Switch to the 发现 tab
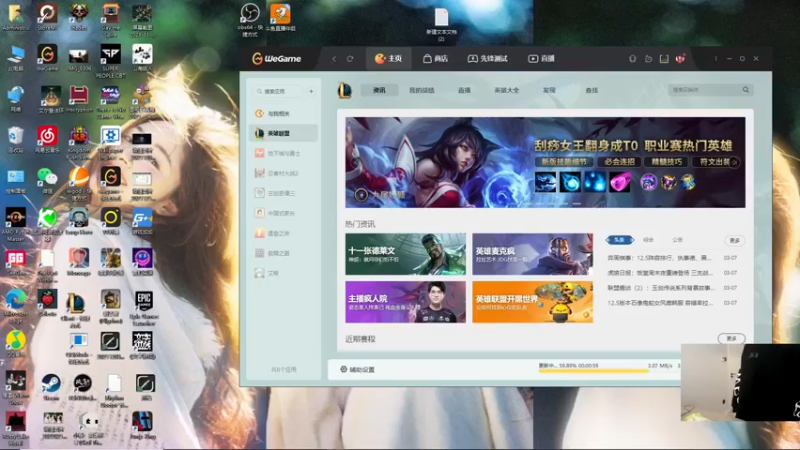The image size is (800, 450). click(x=549, y=90)
